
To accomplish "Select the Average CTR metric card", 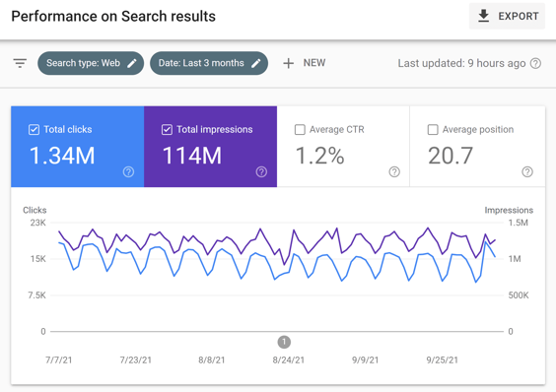I will 343,147.
